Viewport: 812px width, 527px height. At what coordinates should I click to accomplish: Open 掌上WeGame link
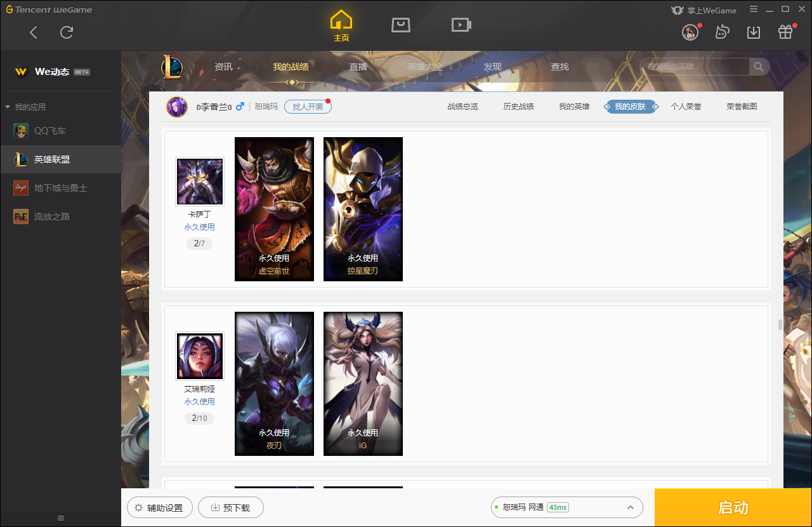point(704,10)
